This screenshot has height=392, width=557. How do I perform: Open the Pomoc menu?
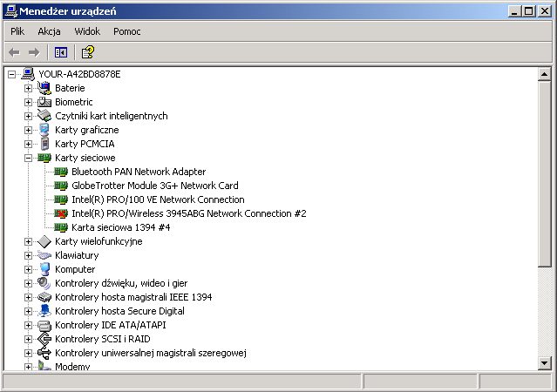tap(126, 31)
